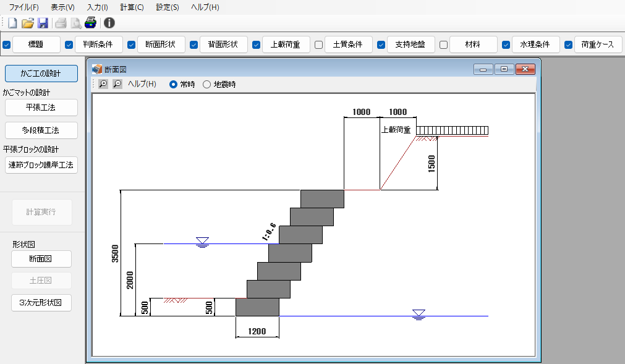Toggle the 背面形状 checkbox
This screenshot has width=625, height=364.
[193, 44]
